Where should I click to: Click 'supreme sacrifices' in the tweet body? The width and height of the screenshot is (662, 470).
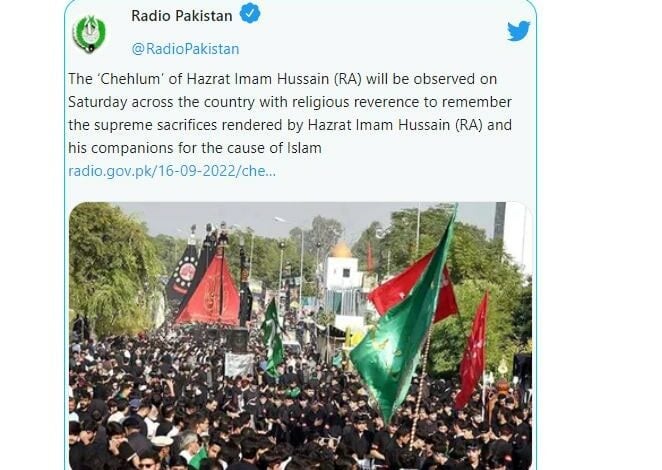[156, 125]
